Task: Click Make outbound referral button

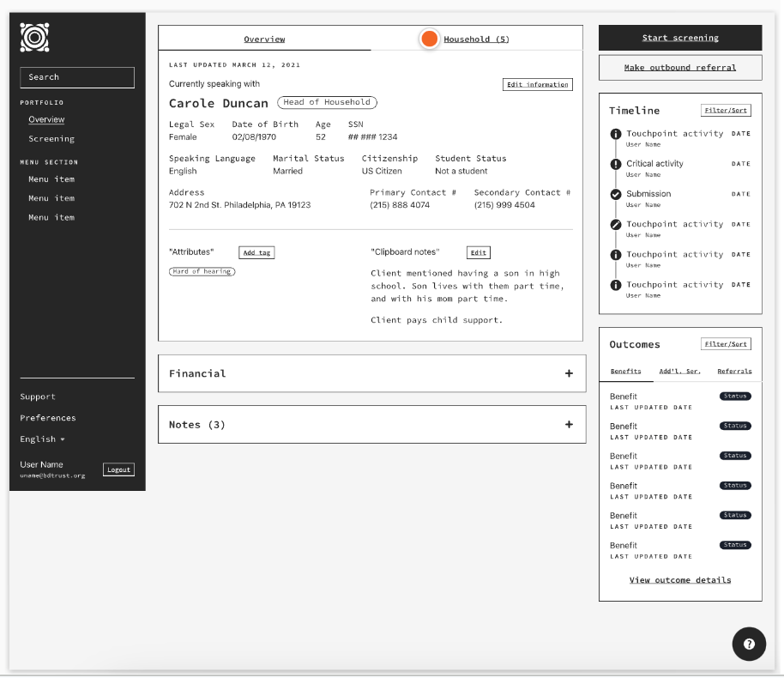Action: 680,68
